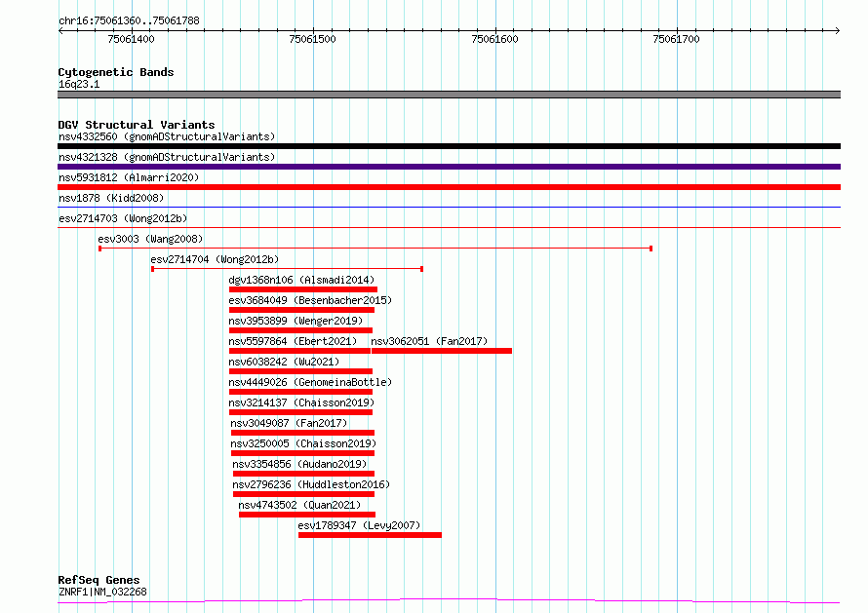The width and height of the screenshot is (868, 613).
Task: Click the esv2714704 red span line
Action: click(288, 269)
